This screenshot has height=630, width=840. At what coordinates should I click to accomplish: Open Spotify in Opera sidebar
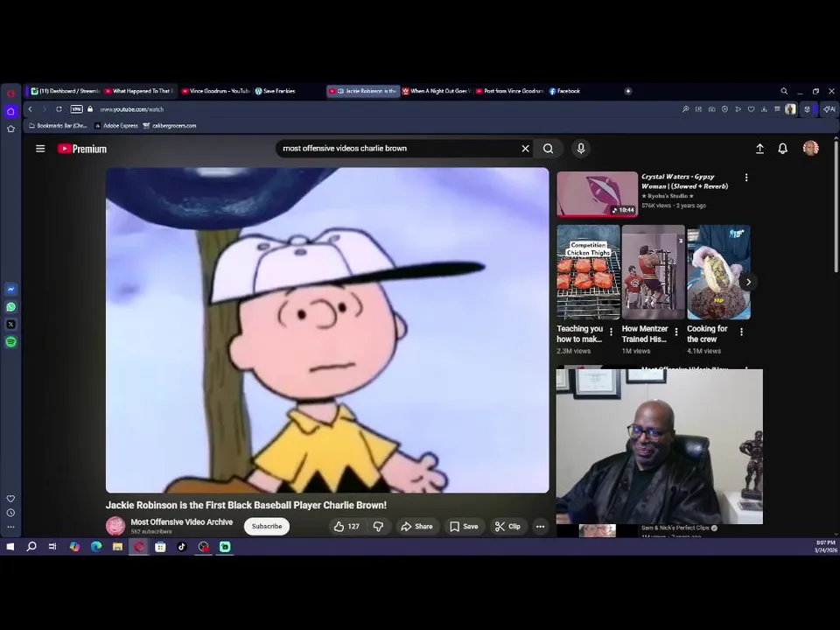[10, 342]
